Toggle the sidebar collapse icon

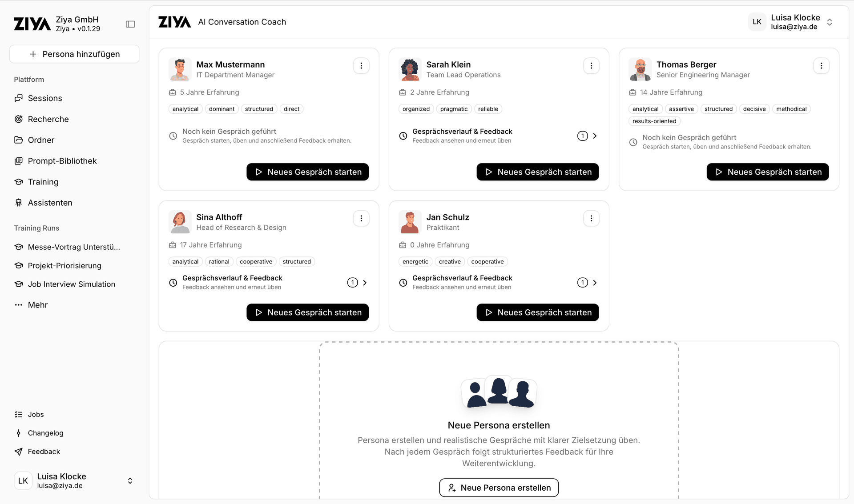click(130, 24)
